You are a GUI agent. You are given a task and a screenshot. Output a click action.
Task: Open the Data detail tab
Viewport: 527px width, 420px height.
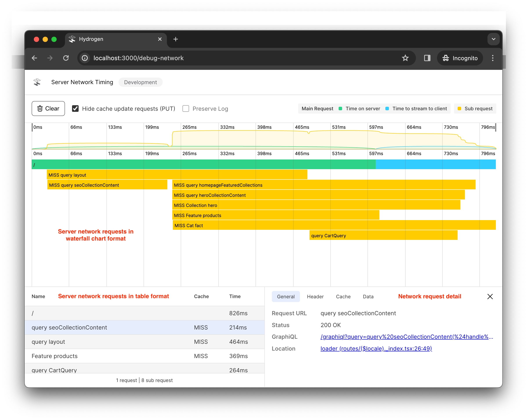pyautogui.click(x=368, y=297)
